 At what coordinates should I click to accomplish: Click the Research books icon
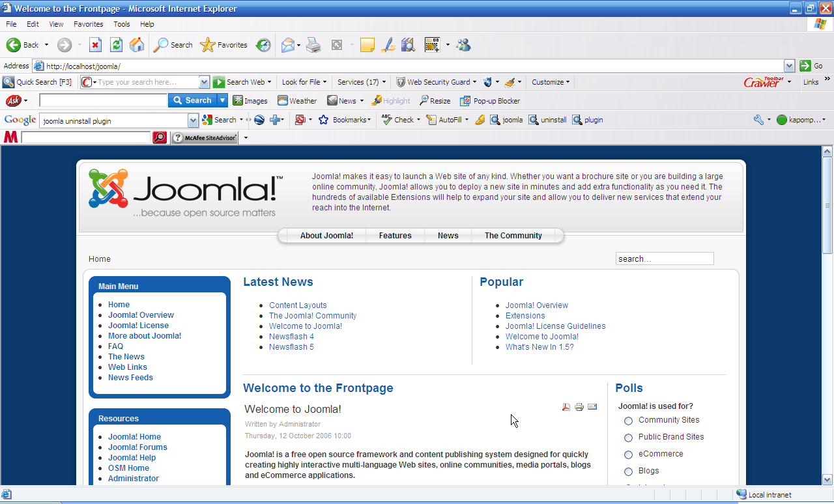tap(408, 45)
